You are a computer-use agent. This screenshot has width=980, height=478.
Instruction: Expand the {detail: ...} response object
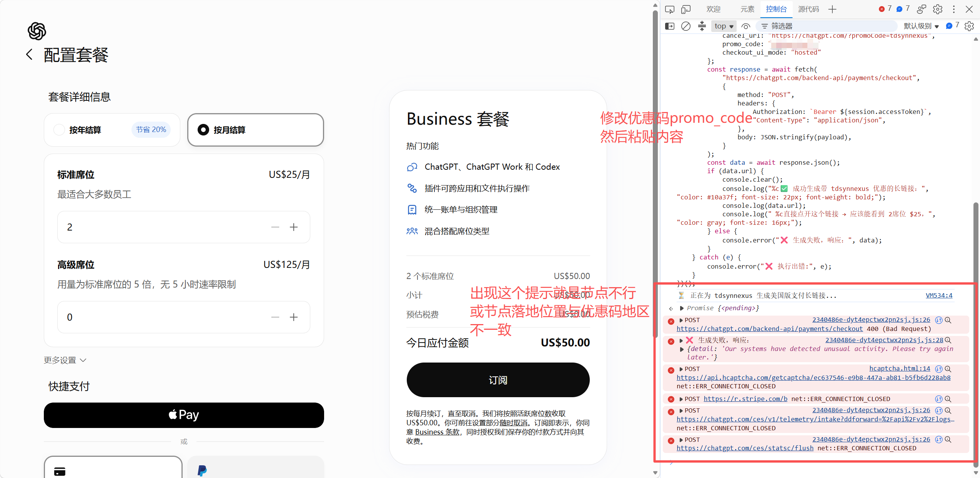pyautogui.click(x=682, y=349)
